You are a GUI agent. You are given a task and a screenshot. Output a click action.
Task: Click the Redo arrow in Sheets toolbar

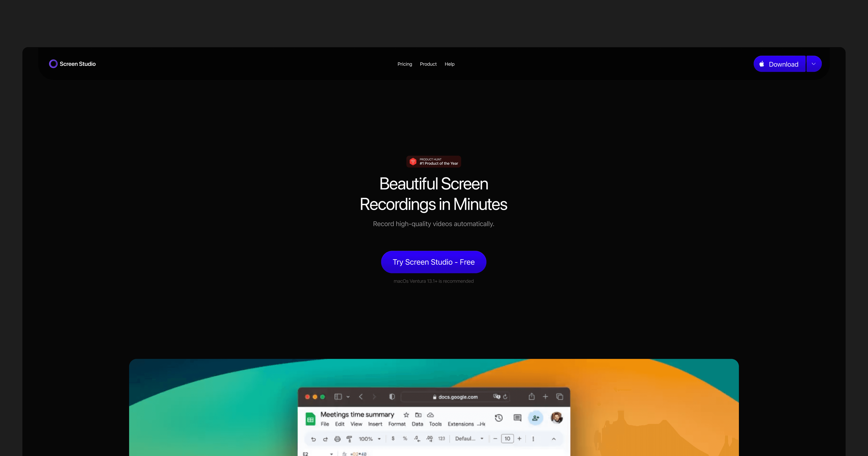pyautogui.click(x=325, y=439)
